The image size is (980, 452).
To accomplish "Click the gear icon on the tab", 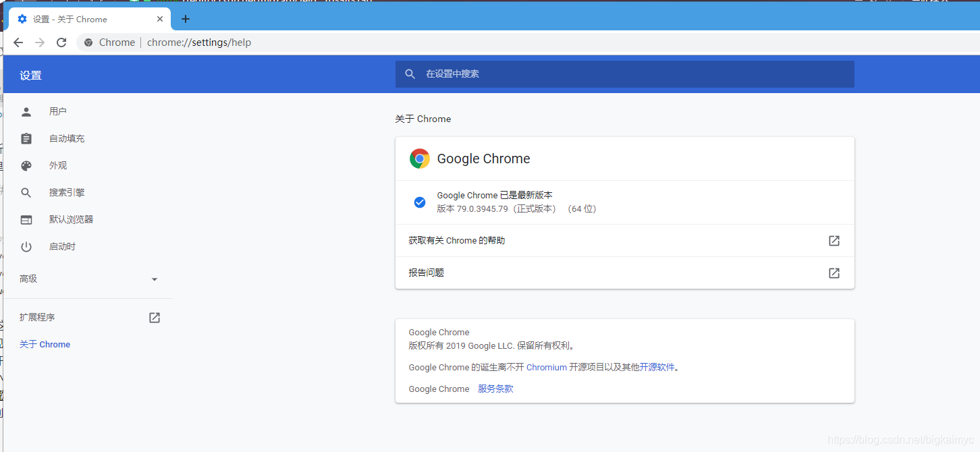I will tap(22, 19).
